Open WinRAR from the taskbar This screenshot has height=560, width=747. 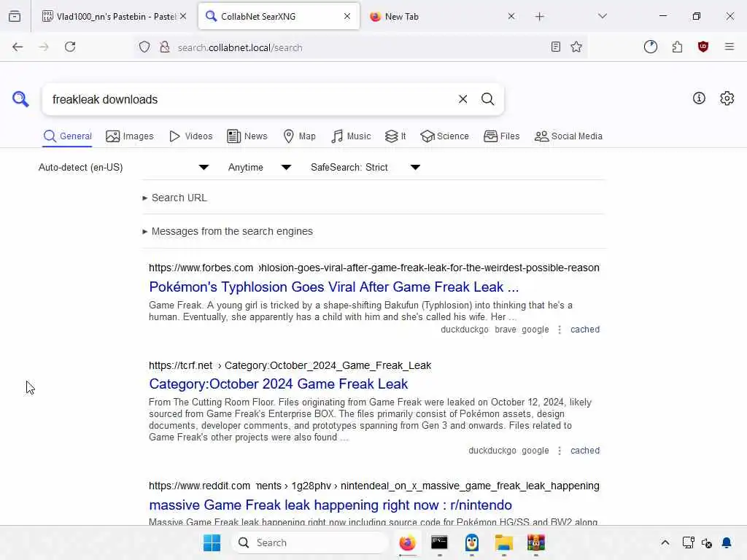[x=536, y=542]
